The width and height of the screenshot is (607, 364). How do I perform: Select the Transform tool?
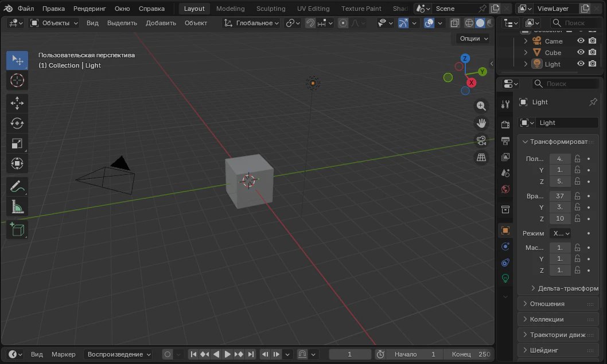(x=17, y=163)
